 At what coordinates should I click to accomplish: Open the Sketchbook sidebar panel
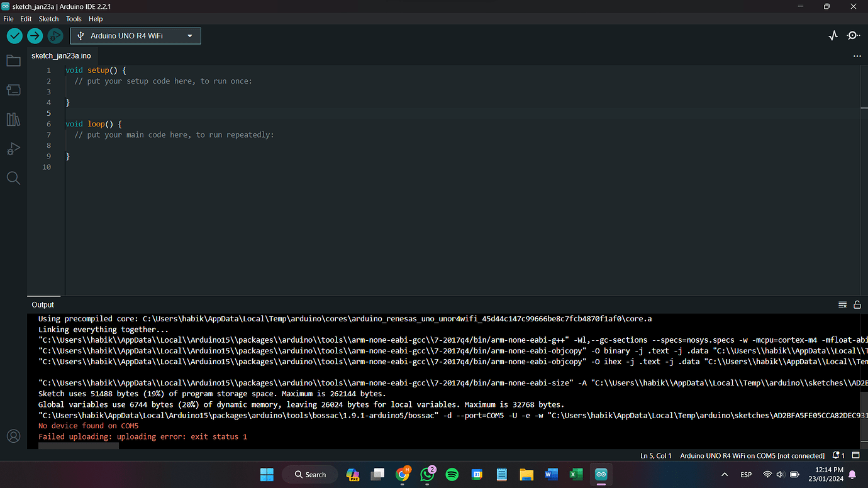13,60
